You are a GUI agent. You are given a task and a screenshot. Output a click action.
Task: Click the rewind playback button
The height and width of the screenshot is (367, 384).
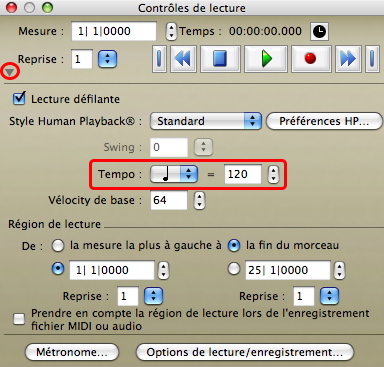(183, 59)
